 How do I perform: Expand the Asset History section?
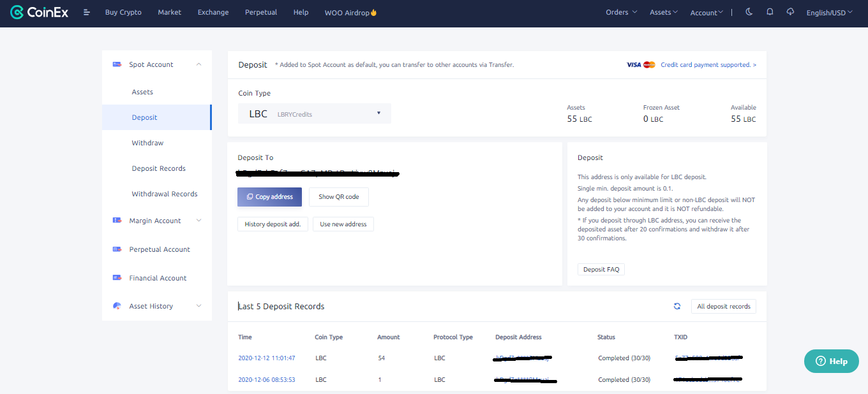click(198, 306)
